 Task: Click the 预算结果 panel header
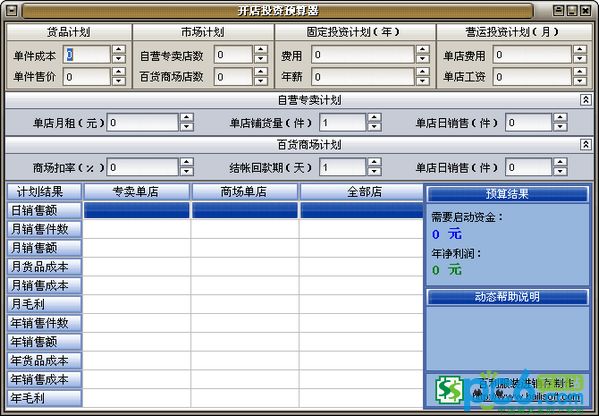(507, 194)
